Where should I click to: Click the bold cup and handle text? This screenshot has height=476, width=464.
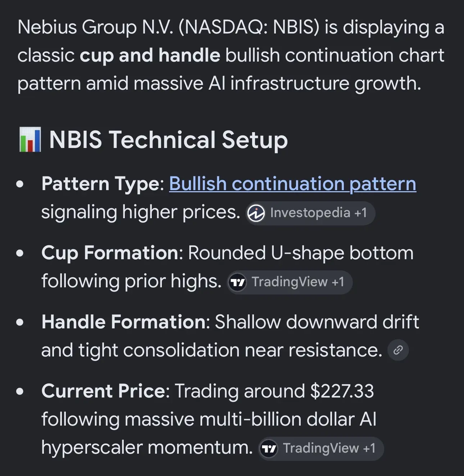[150, 55]
